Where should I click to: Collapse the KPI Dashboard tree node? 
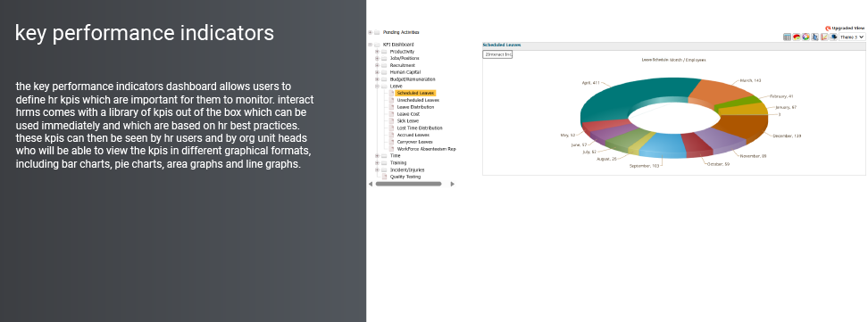coord(371,45)
